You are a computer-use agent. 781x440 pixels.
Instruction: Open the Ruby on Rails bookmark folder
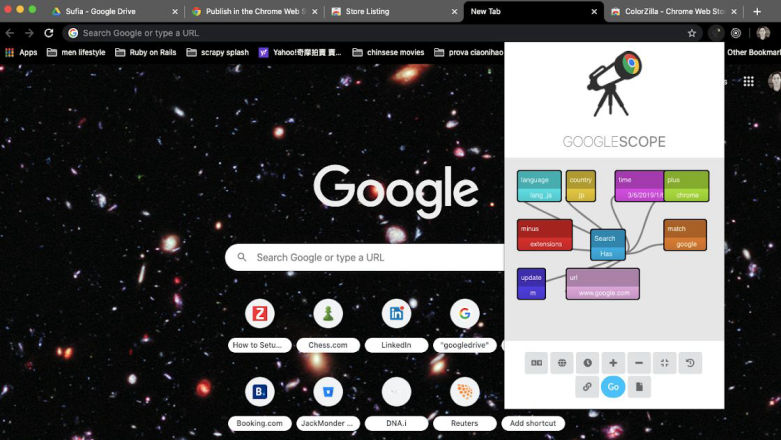click(x=145, y=52)
